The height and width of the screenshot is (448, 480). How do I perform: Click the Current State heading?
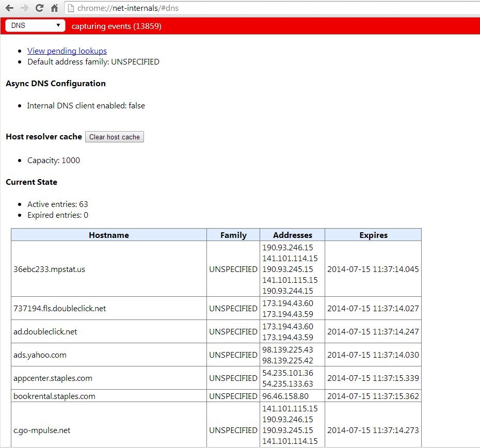click(x=31, y=182)
